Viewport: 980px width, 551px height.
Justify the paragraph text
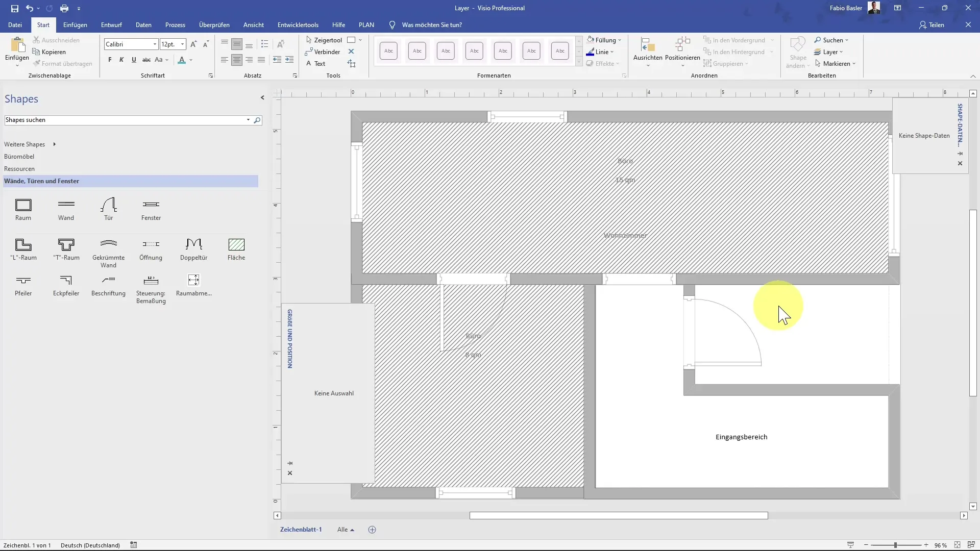pos(261,60)
